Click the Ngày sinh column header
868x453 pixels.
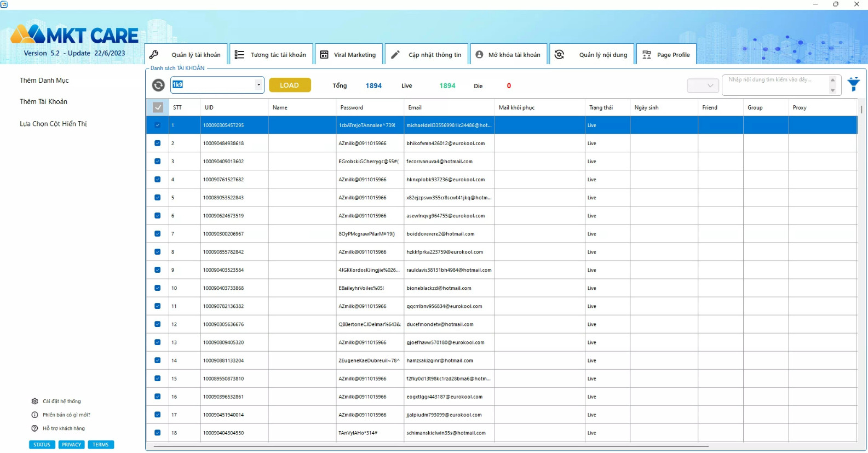[x=664, y=107]
